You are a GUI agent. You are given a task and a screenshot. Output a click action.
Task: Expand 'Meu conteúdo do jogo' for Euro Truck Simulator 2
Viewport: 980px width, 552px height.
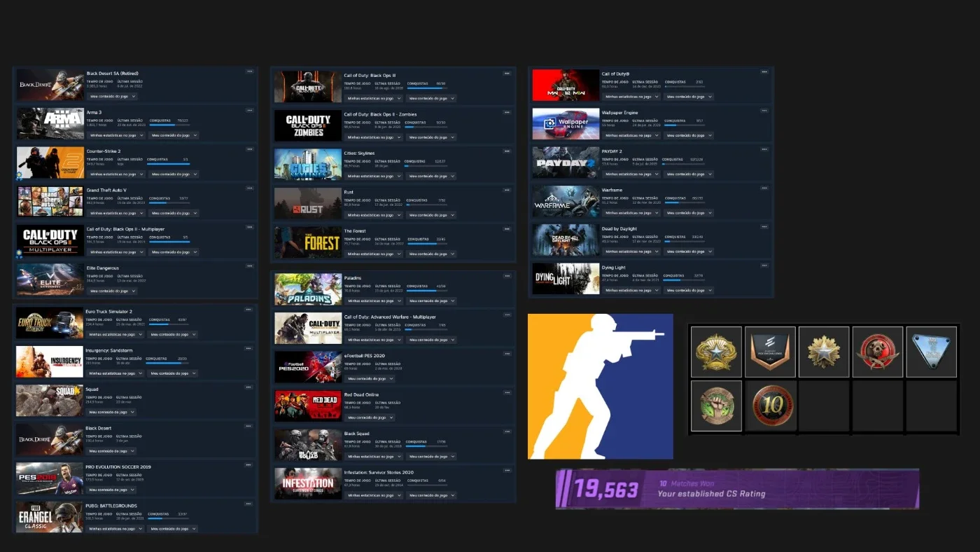(x=172, y=335)
